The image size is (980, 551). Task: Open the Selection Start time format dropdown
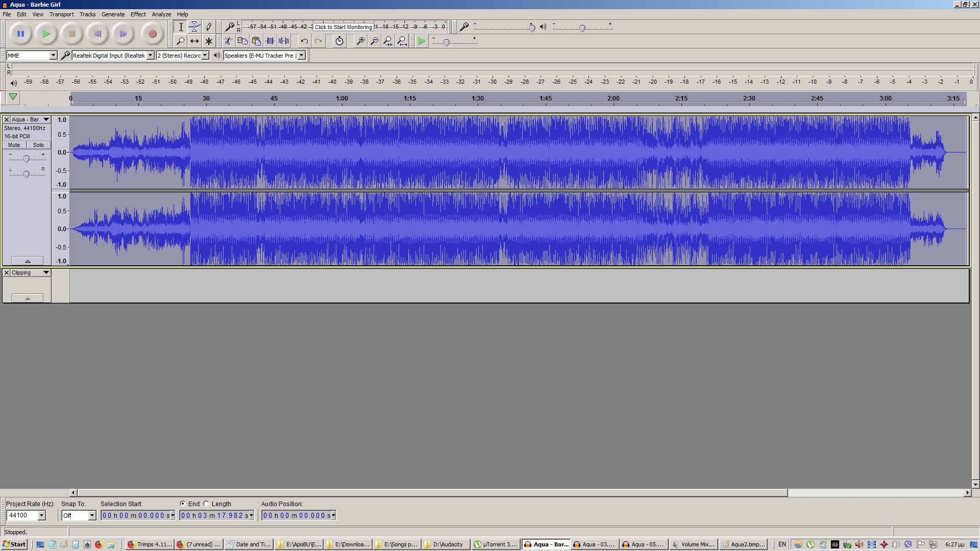pos(173,515)
